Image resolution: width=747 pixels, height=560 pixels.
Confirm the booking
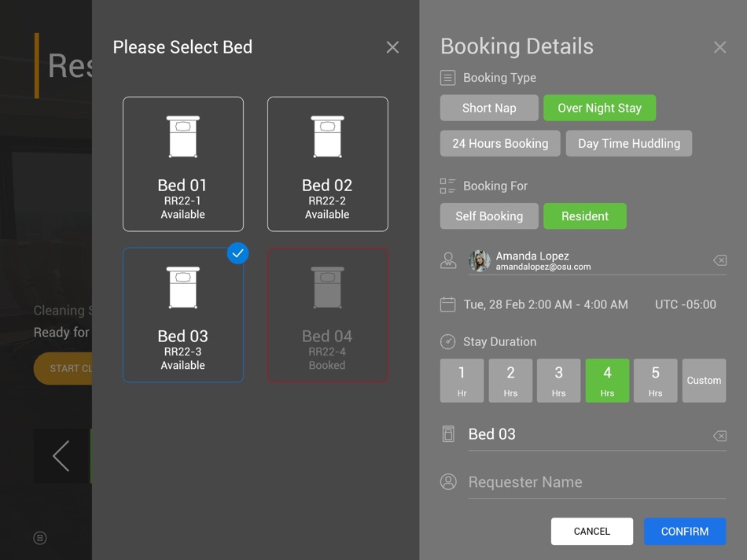(685, 532)
